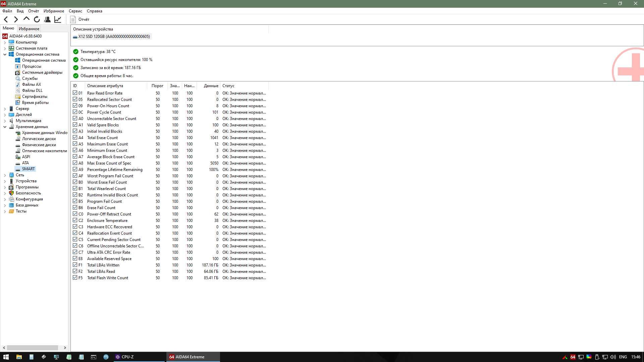Click the Back navigation arrow
644x362 pixels.
tap(6, 19)
